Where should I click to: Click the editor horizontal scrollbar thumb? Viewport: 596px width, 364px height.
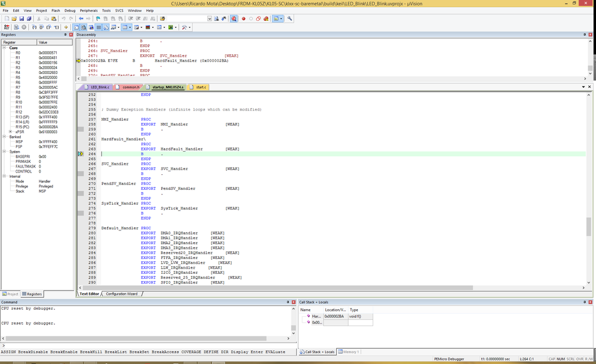[278, 288]
